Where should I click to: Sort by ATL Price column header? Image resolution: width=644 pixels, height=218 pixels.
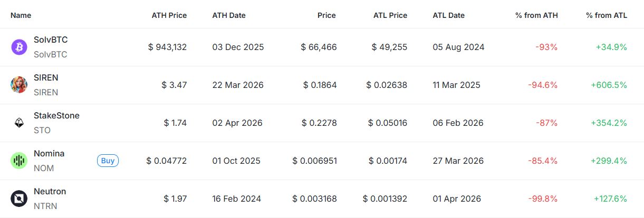coord(390,15)
